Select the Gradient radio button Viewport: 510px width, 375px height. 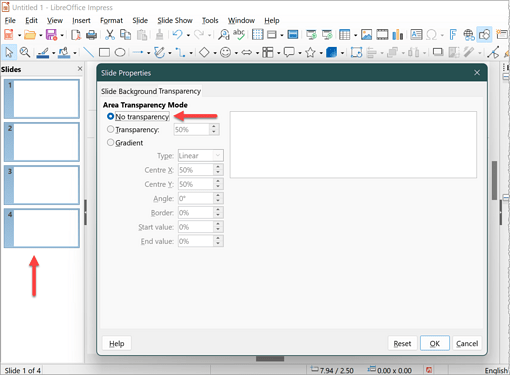point(110,142)
